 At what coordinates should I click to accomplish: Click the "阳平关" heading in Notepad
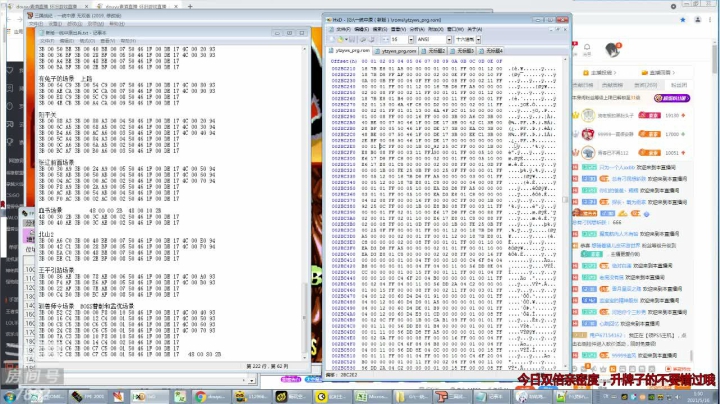[x=47, y=114]
